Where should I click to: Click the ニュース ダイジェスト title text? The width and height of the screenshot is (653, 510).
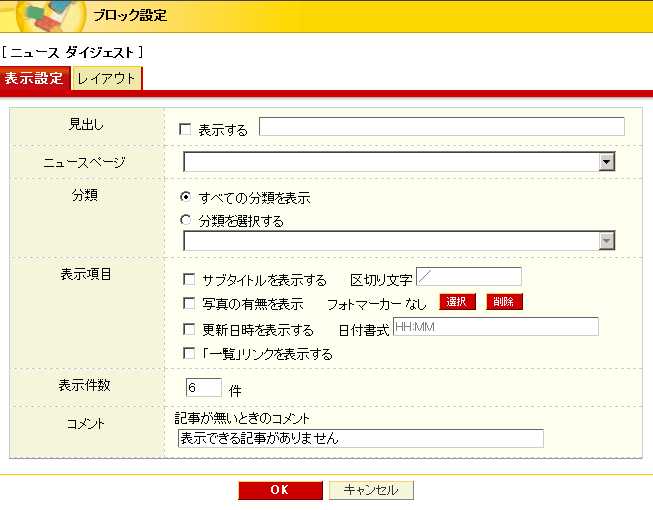72,52
